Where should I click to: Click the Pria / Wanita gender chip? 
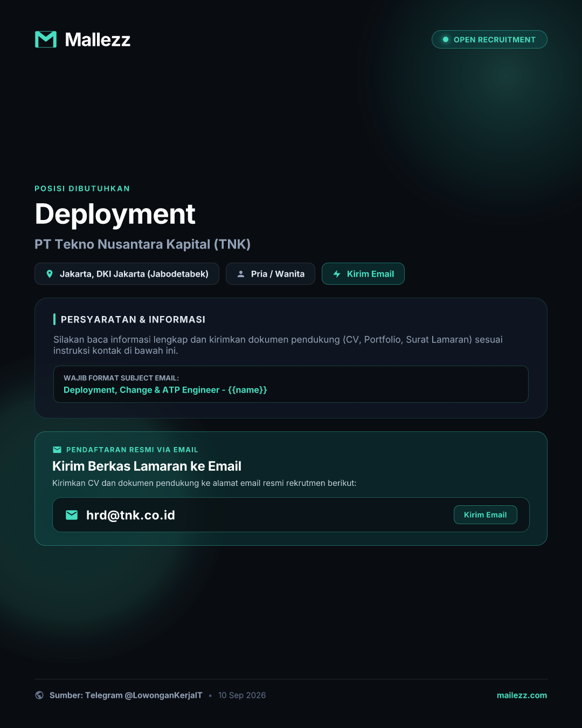(271, 274)
